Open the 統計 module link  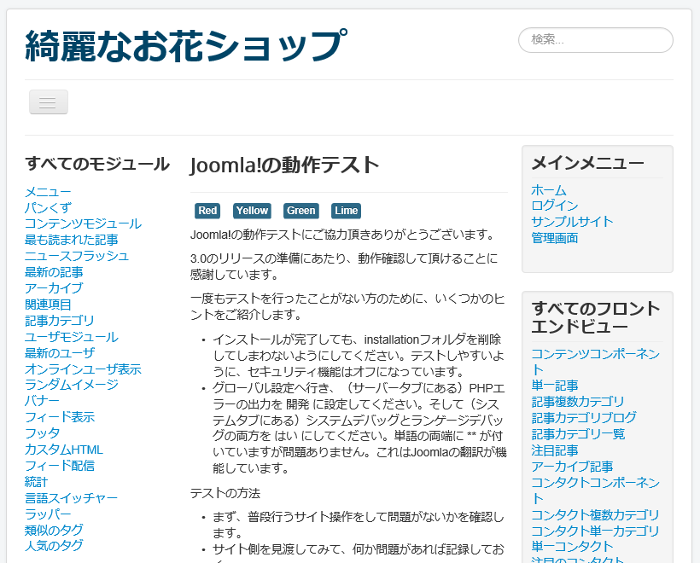click(x=36, y=482)
